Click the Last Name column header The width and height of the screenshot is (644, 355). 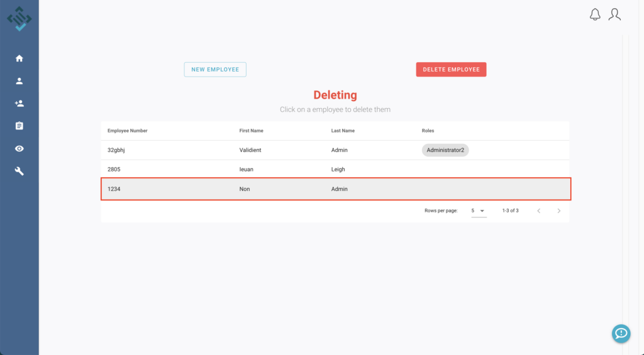pyautogui.click(x=343, y=131)
